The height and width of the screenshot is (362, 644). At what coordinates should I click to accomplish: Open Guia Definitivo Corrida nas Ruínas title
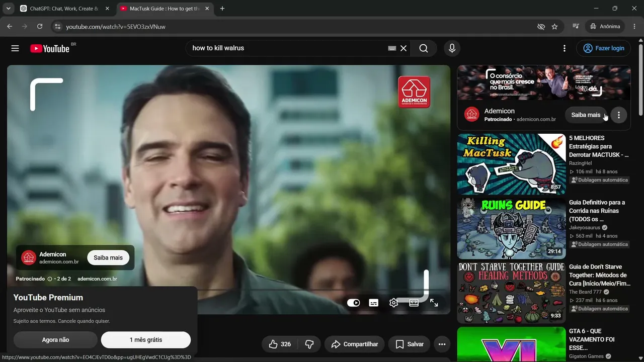point(597,211)
